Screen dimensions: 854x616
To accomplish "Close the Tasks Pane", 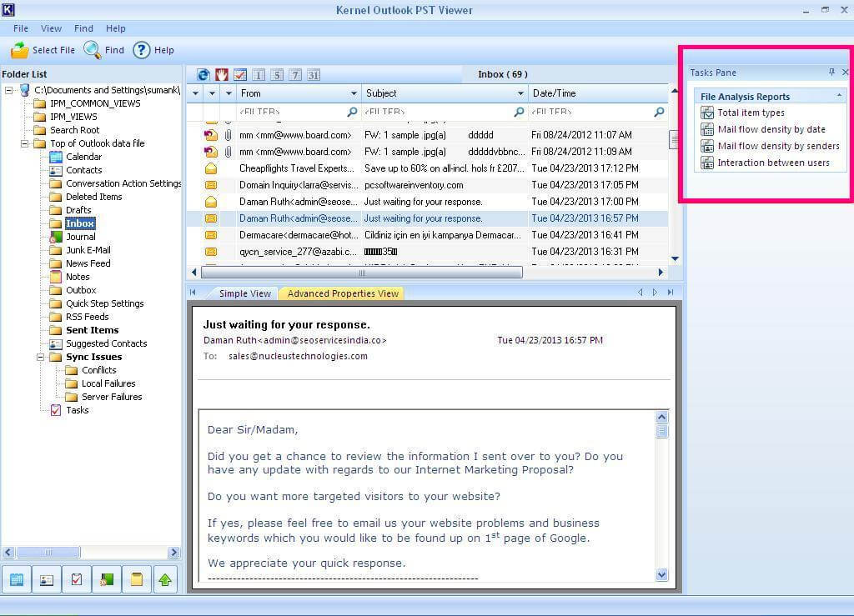I will 846,72.
